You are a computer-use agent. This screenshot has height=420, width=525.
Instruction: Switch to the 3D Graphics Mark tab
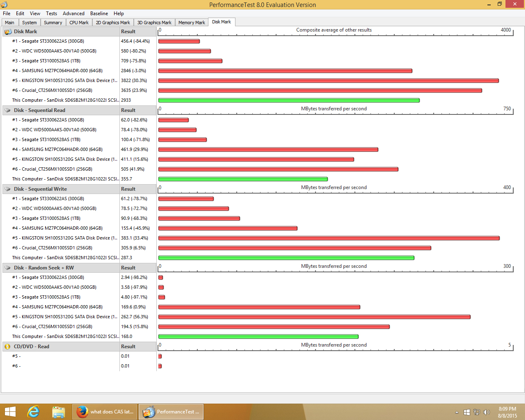click(x=155, y=23)
